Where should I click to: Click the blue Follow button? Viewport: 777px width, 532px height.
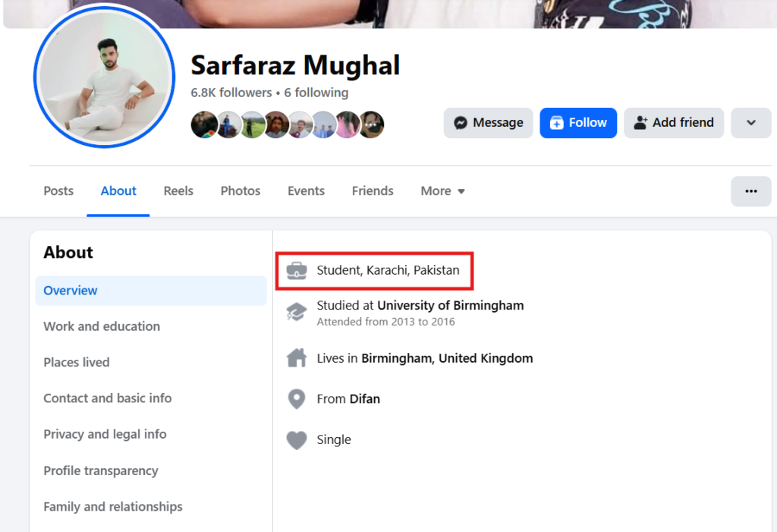(578, 123)
